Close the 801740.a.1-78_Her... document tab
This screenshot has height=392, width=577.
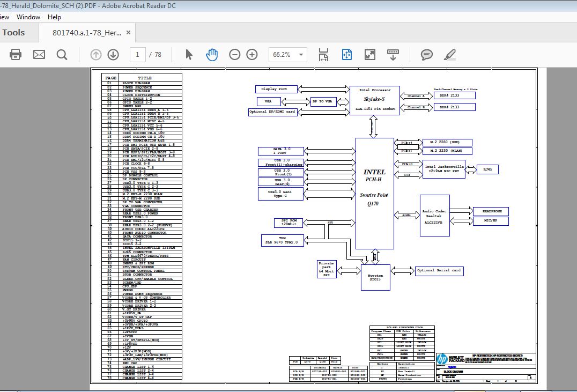128,32
